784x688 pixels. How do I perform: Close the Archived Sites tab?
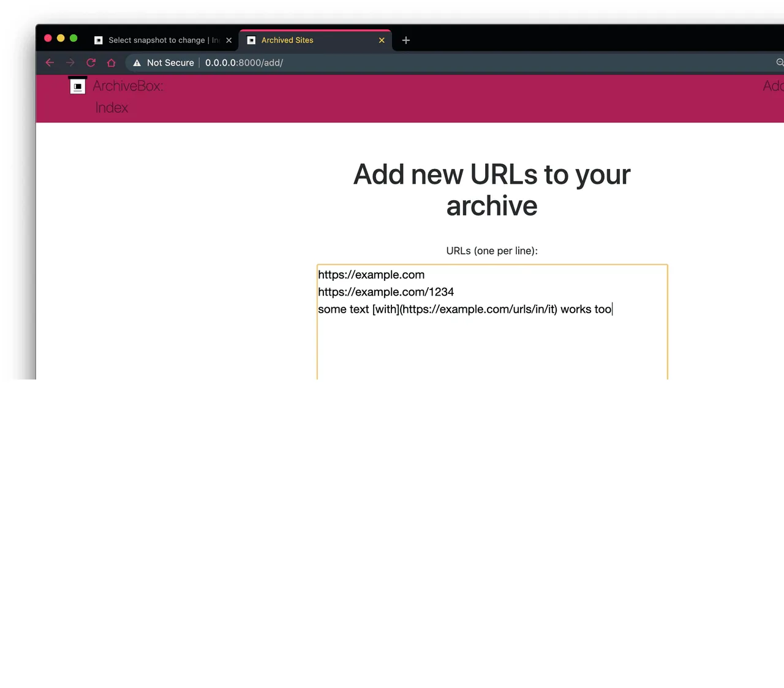pyautogui.click(x=382, y=40)
